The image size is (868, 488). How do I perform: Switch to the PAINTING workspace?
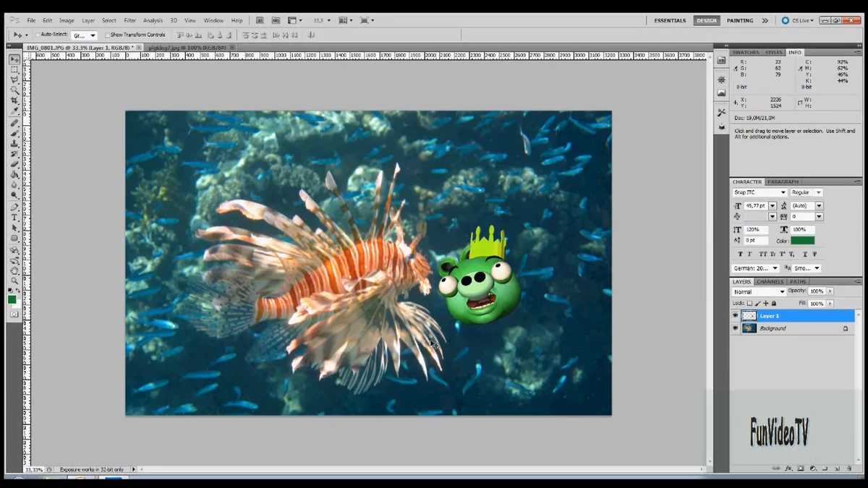click(739, 20)
